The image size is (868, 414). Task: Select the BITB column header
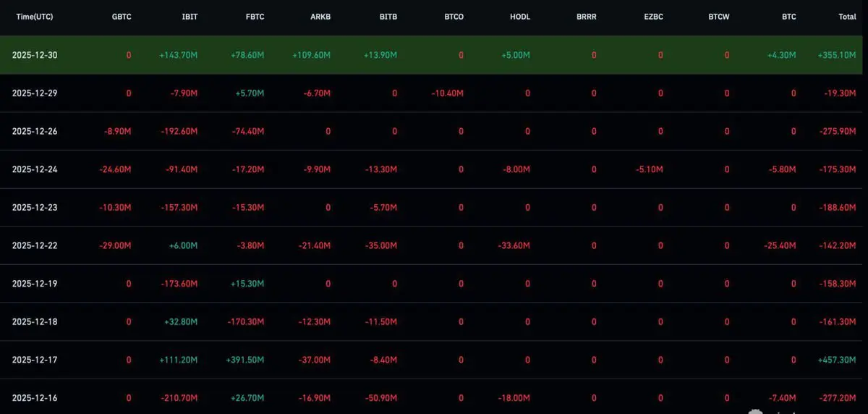point(388,17)
